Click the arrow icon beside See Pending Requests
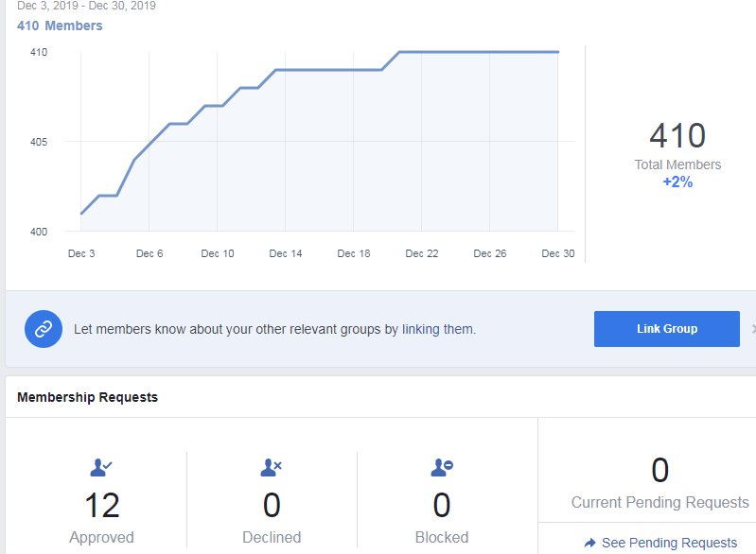Viewport: 756px width, 554px height. pyautogui.click(x=589, y=543)
